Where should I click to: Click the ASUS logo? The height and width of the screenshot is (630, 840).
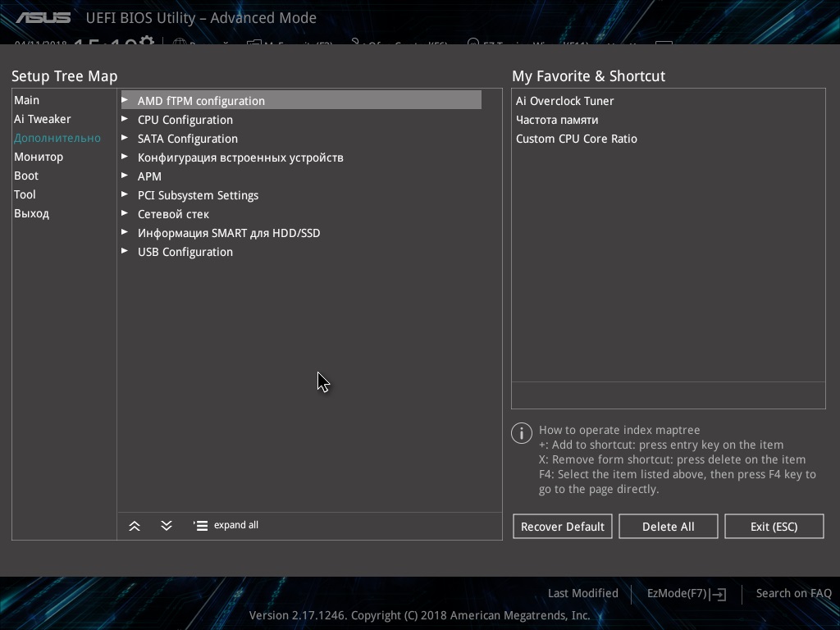point(43,18)
